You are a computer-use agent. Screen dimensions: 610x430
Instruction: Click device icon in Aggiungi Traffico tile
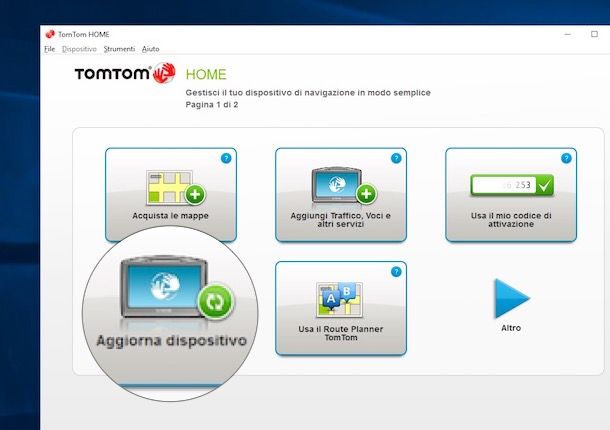[x=344, y=185]
